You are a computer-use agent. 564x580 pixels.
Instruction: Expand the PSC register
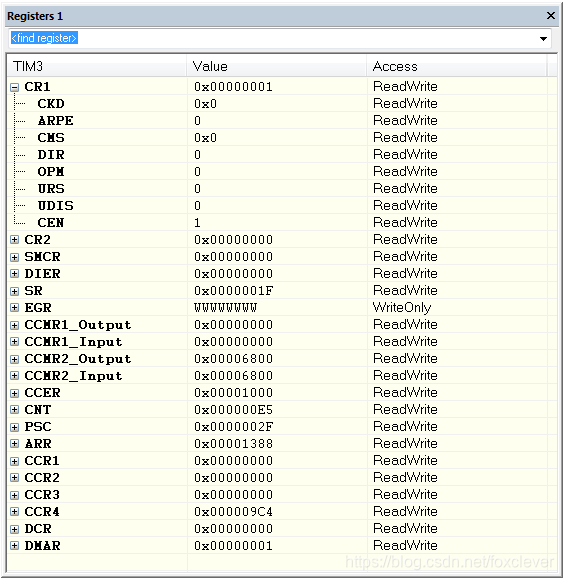pos(14,427)
